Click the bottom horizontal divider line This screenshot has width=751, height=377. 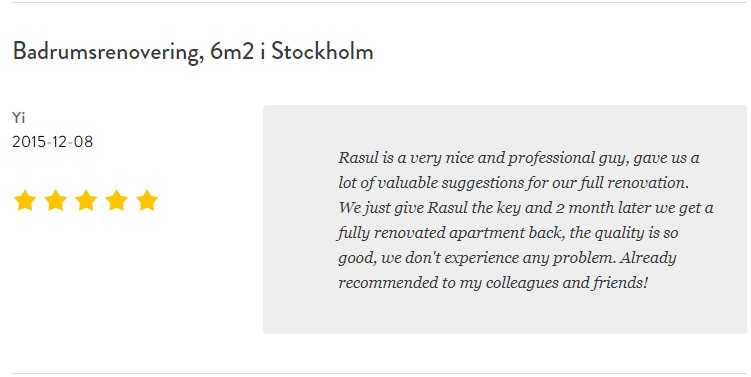click(x=379, y=373)
